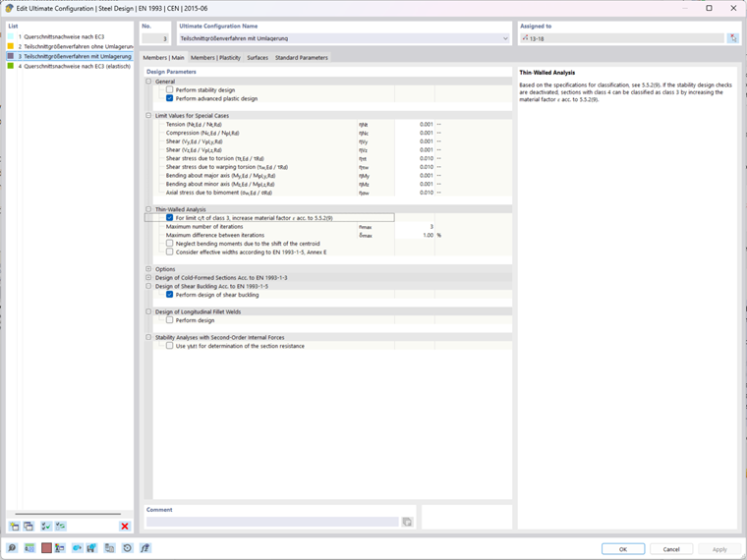Switch to the Surfaces tab
Viewport: 747px width, 560px height.
pyautogui.click(x=258, y=58)
